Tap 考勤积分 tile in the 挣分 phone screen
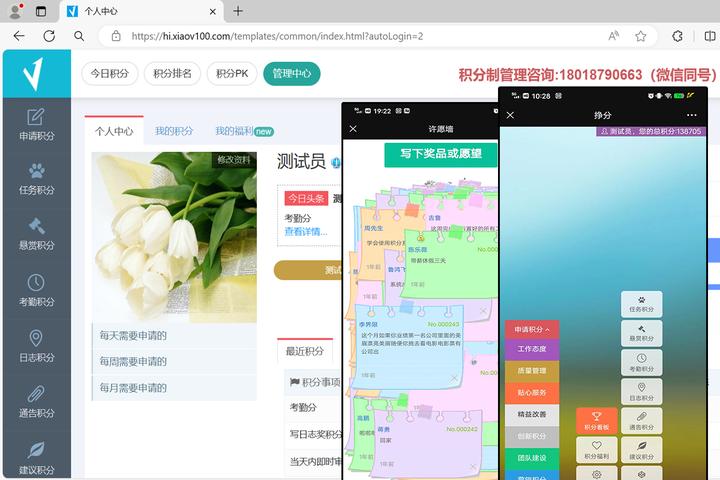 pyautogui.click(x=641, y=362)
